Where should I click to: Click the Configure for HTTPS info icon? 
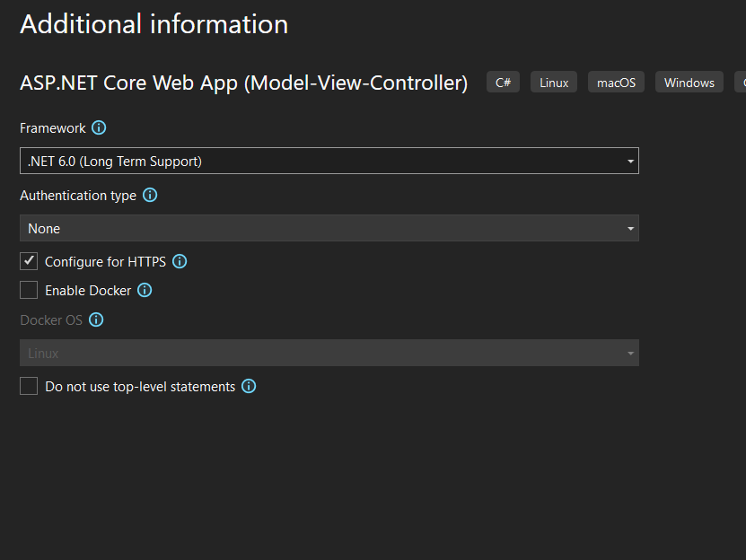(180, 261)
